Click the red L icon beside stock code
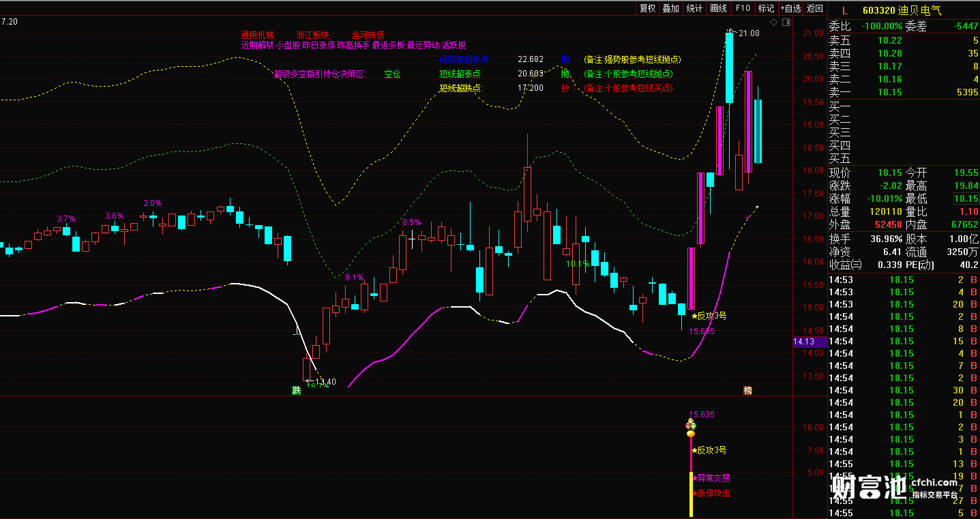980x519 pixels. point(844,10)
